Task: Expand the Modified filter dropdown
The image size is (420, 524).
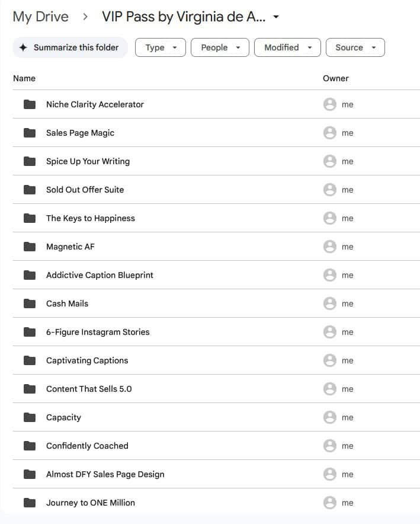Action: (x=287, y=47)
